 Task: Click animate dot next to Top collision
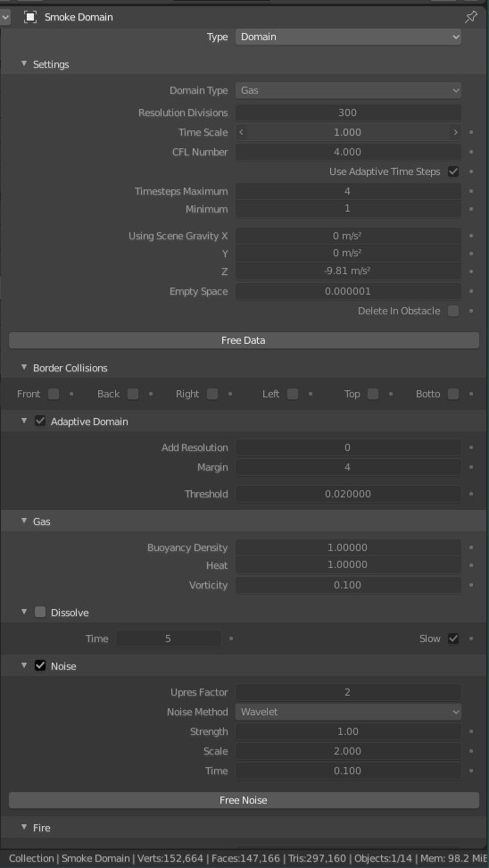391,394
